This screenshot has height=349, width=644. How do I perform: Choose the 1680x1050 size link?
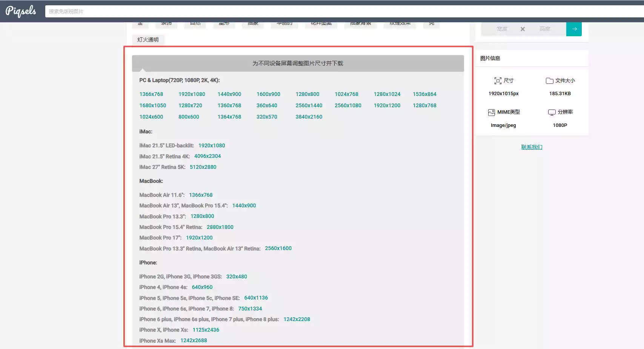(153, 106)
